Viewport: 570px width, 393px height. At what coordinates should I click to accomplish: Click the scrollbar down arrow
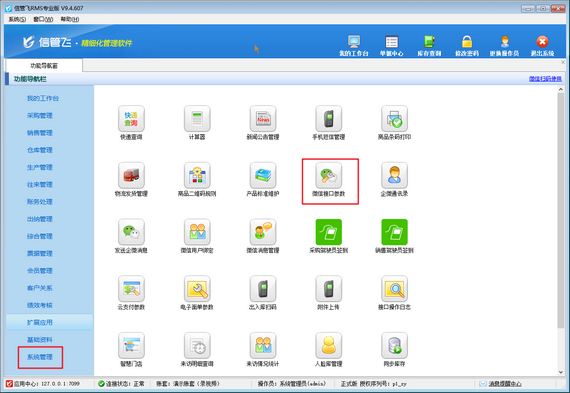(561, 372)
